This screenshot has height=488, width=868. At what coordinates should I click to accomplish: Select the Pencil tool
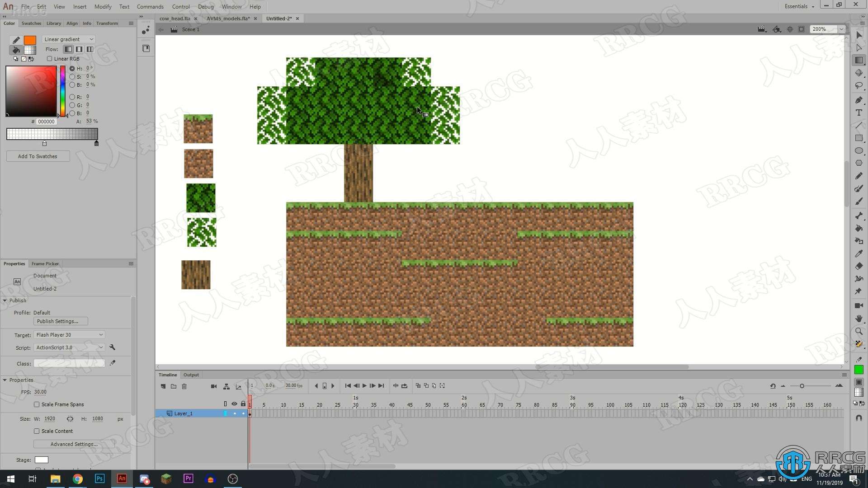tap(859, 176)
